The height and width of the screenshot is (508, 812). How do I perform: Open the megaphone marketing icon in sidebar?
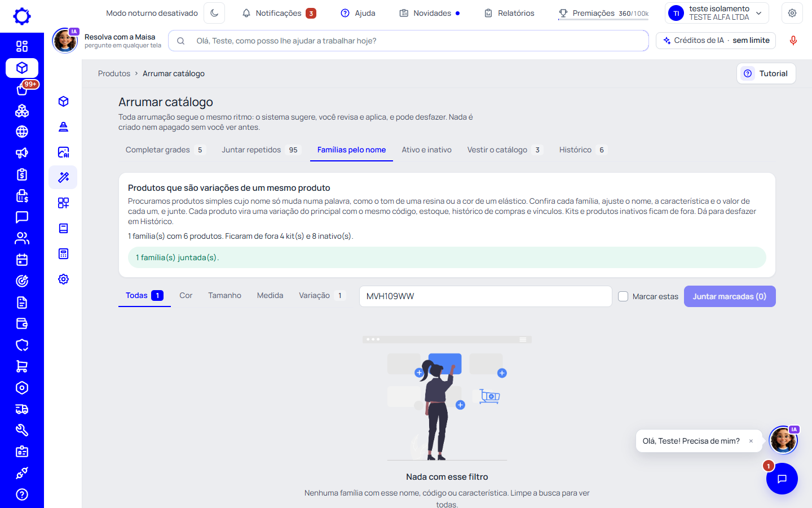point(22,153)
